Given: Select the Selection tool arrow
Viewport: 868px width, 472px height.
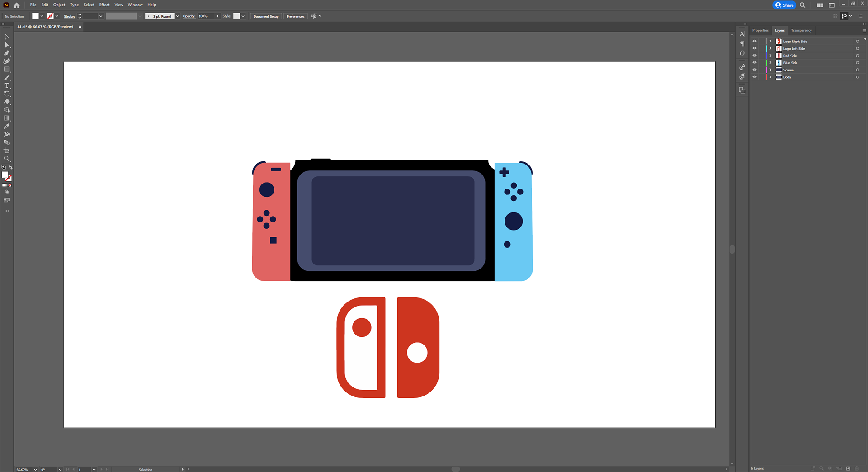Looking at the screenshot, I should [x=7, y=37].
